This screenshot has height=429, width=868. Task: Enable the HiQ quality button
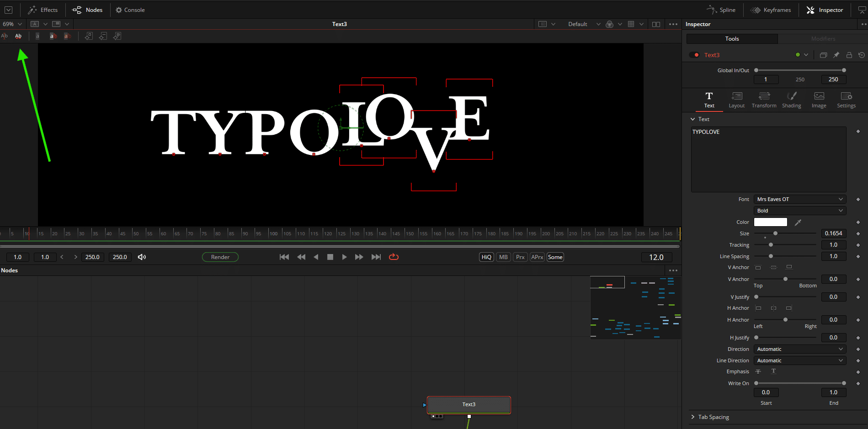pos(486,257)
